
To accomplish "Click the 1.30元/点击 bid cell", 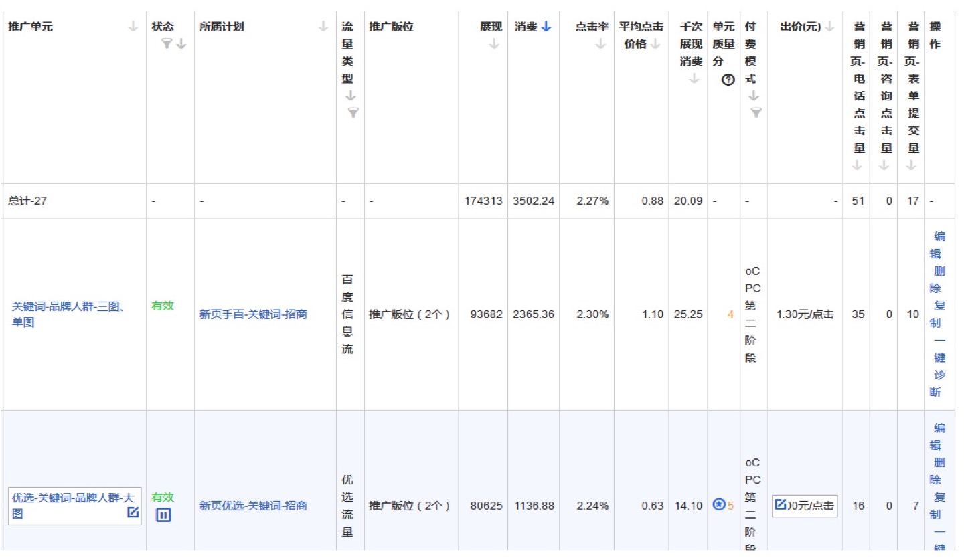I will (805, 314).
